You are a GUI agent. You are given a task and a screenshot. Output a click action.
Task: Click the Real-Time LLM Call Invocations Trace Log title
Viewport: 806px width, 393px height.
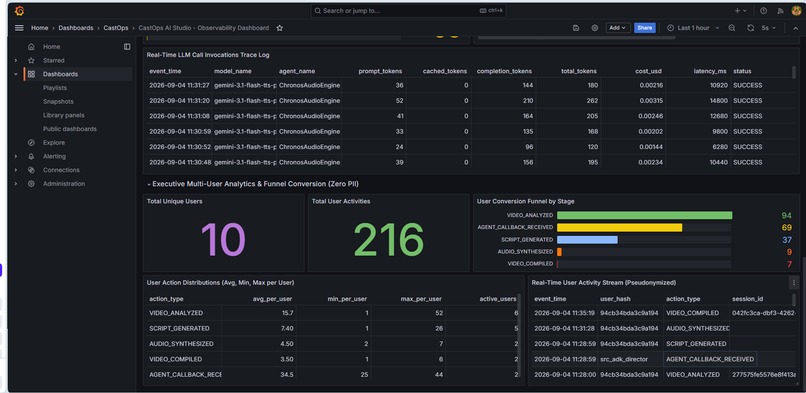pos(208,55)
